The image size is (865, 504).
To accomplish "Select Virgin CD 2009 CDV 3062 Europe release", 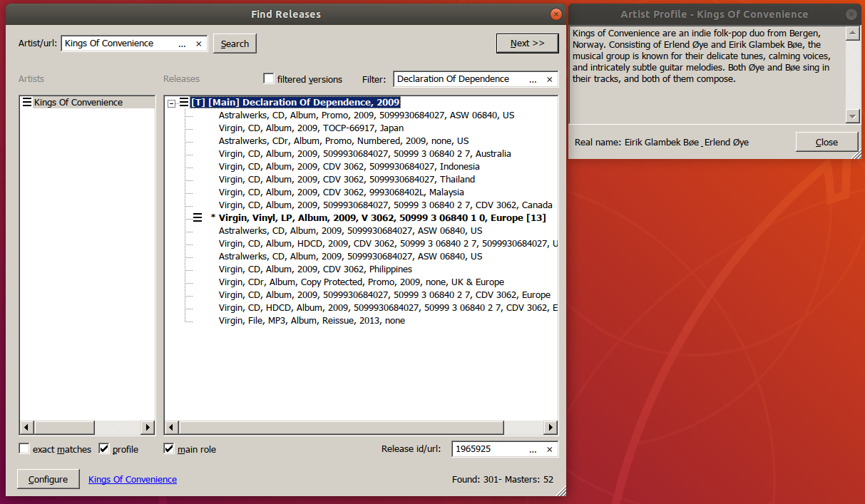I will click(384, 295).
